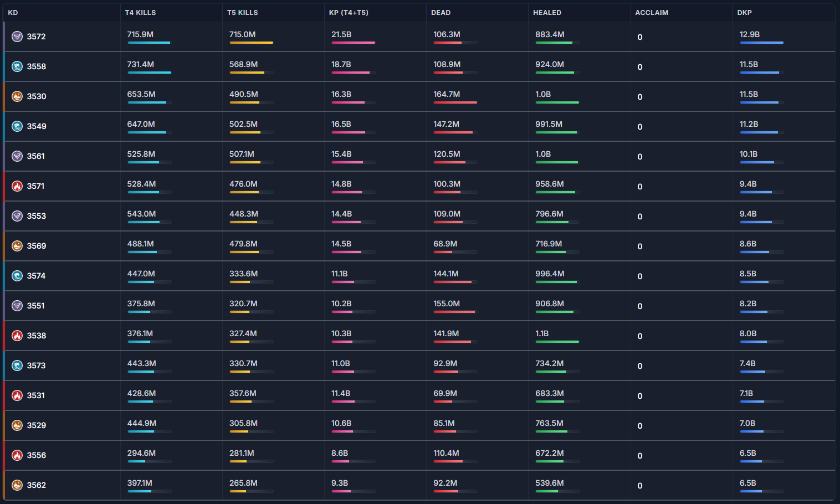Viewport: 840px width, 504px height.
Task: Open the KD column header
Action: [x=13, y=12]
